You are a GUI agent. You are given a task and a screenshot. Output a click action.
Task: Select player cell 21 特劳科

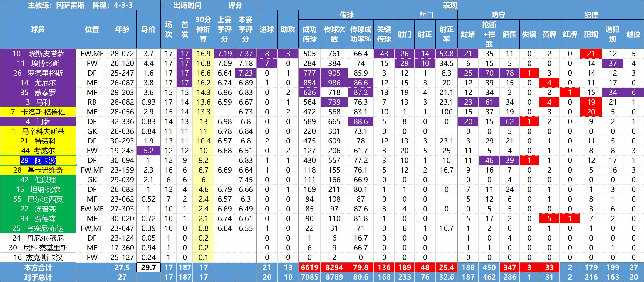[38, 141]
